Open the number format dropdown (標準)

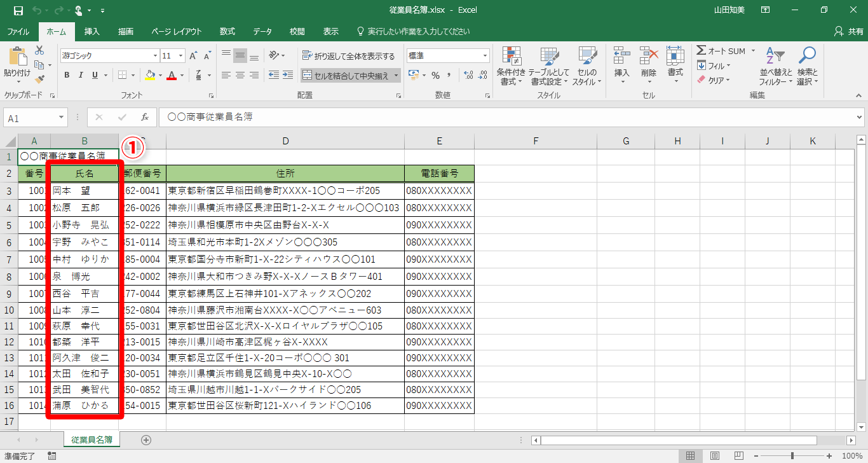[x=485, y=56]
